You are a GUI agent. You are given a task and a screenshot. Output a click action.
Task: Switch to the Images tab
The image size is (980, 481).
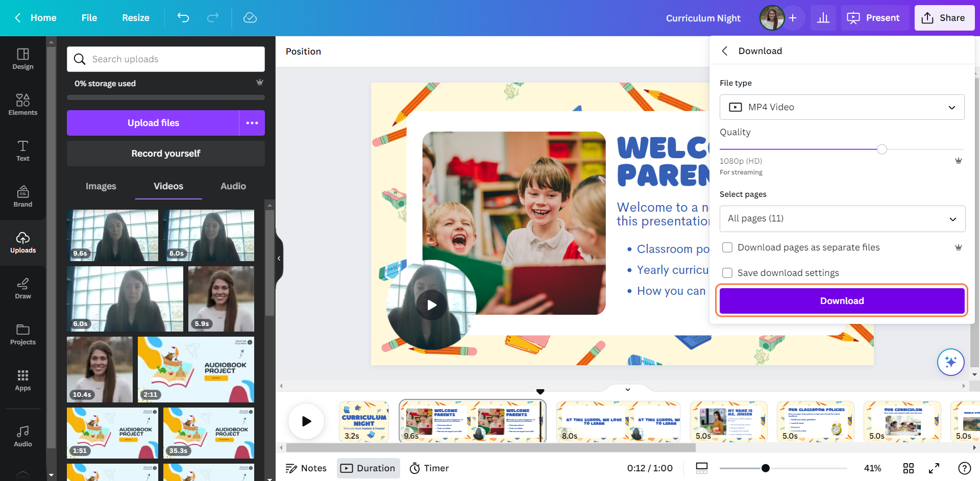click(x=101, y=186)
